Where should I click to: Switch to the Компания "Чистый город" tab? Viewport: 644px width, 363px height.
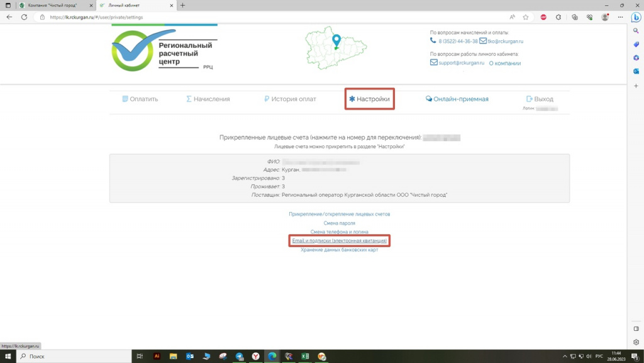pyautogui.click(x=52, y=5)
